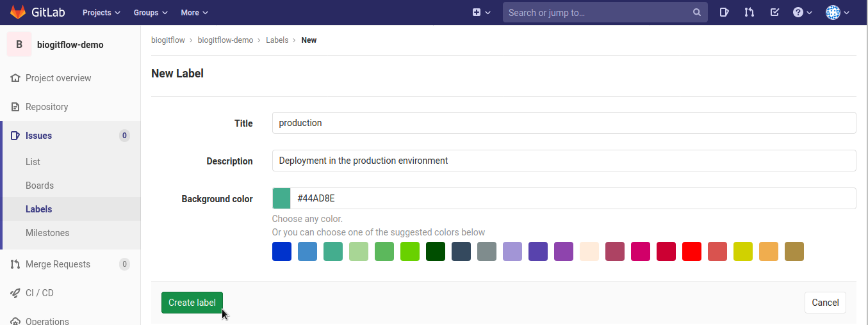Image resolution: width=868 pixels, height=325 pixels.
Task: Choose the peach cream suggested color
Action: click(x=589, y=251)
